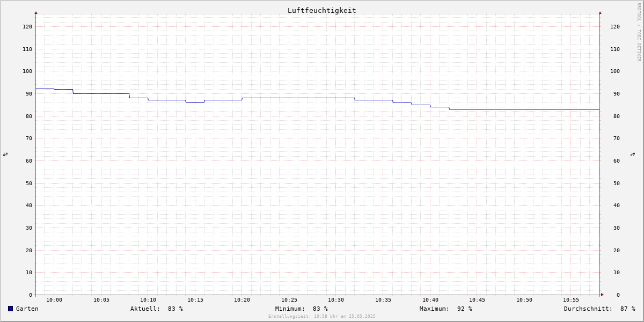Click 50 on the left y-axis
The image size is (644, 322).
click(x=29, y=184)
